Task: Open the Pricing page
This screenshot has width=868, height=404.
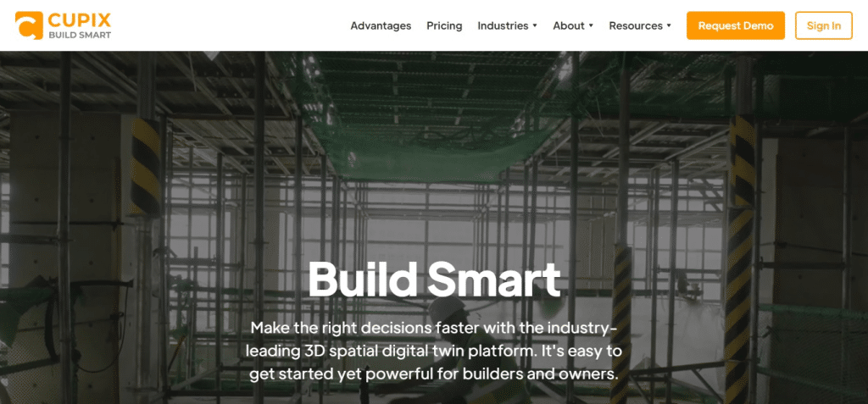Action: click(x=444, y=26)
